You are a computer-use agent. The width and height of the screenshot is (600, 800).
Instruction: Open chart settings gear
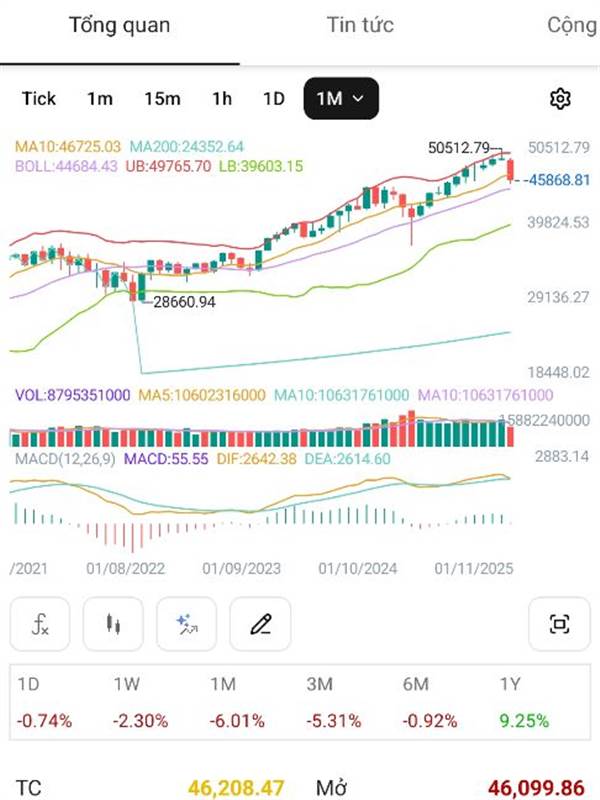[560, 98]
